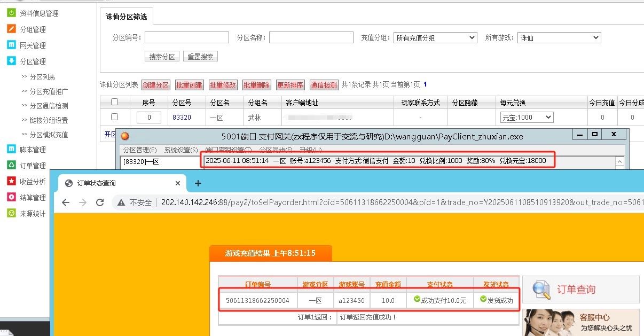Click the 创建分区 button
644x336 pixels.
(156, 85)
